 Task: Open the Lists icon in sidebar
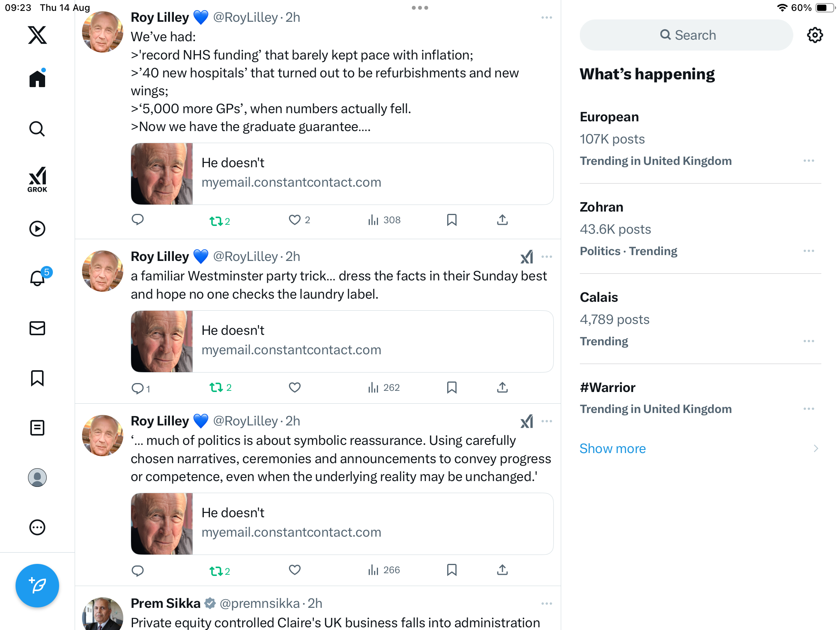[x=37, y=428]
